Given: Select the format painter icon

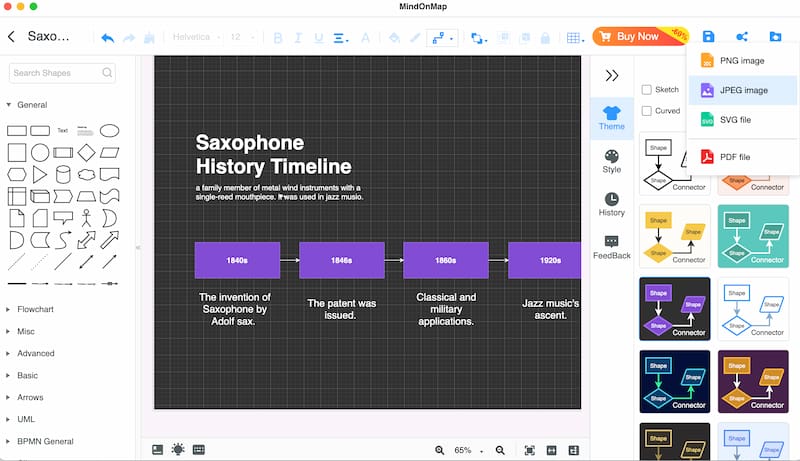Looking at the screenshot, I should point(149,38).
